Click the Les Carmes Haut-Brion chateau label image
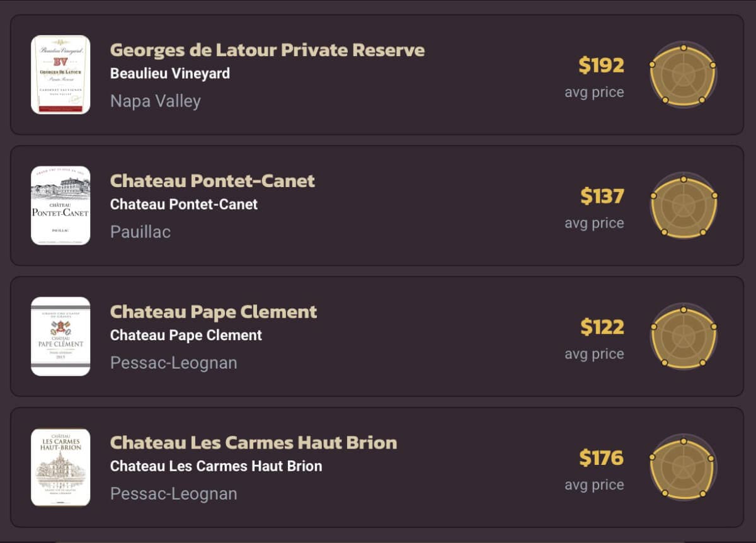The height and width of the screenshot is (543, 756). pos(60,467)
